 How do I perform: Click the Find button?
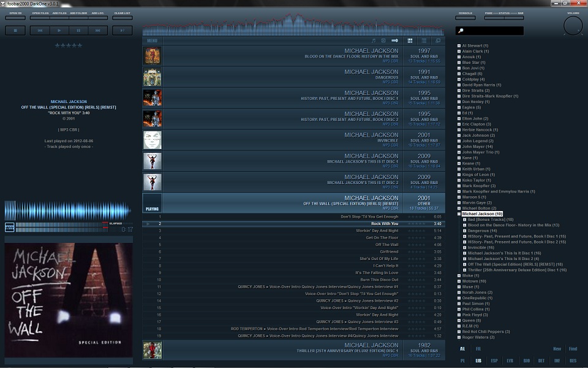pos(573,349)
